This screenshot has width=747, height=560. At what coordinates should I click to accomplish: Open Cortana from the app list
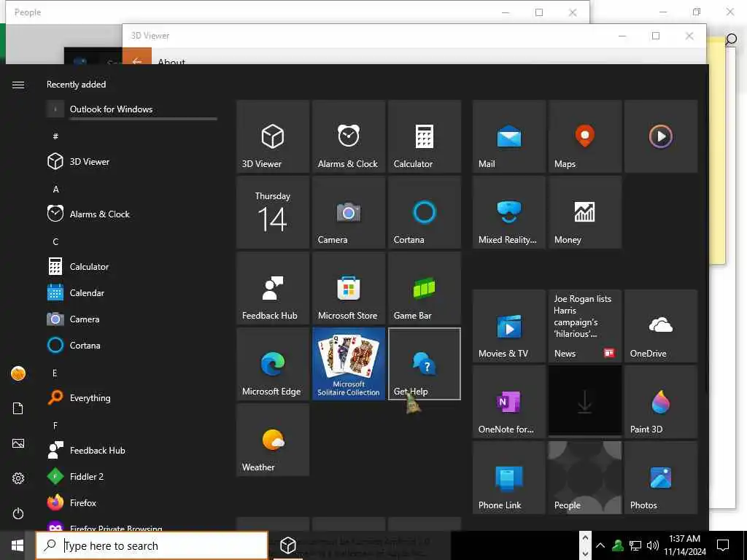coord(132,345)
